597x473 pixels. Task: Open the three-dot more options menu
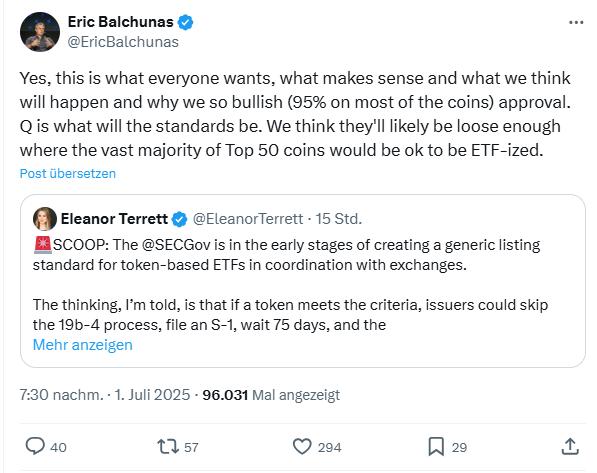[576, 22]
